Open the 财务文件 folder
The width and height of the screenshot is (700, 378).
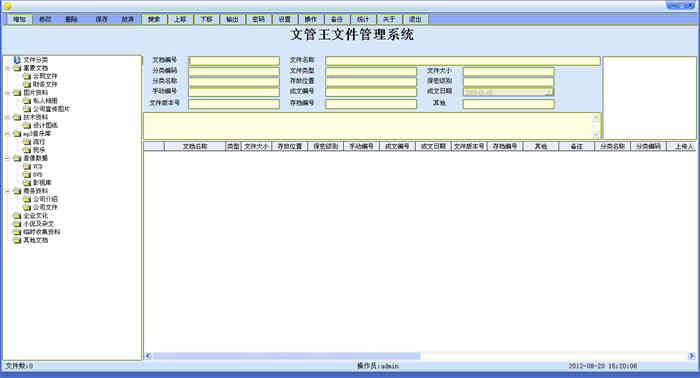click(x=45, y=84)
